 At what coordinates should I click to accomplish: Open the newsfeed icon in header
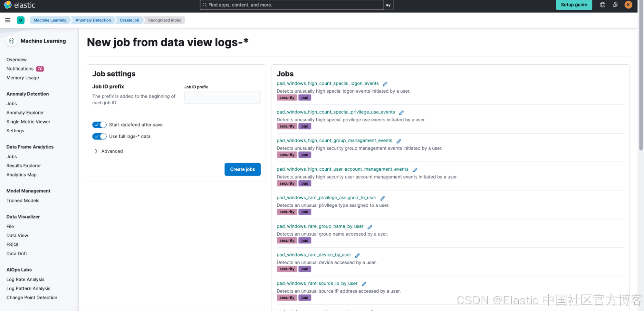click(615, 5)
